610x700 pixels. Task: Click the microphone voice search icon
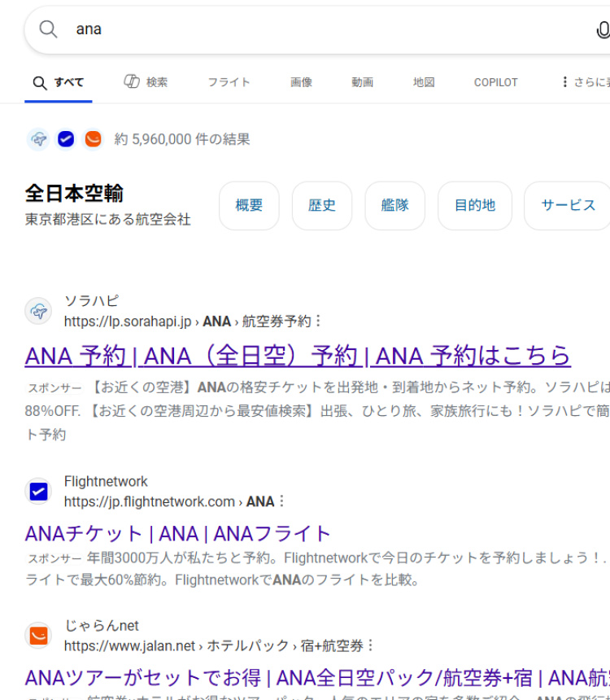(602, 30)
